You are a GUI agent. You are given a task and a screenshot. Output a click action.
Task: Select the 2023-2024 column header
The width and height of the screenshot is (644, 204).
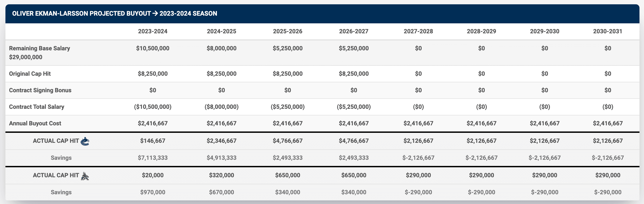click(x=152, y=31)
